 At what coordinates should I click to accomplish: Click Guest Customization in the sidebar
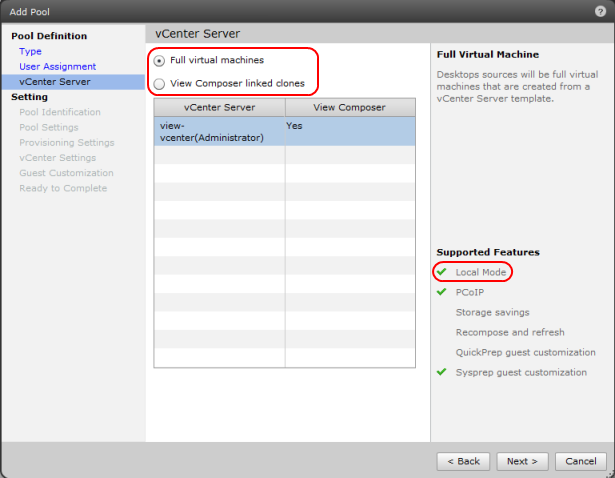63,173
